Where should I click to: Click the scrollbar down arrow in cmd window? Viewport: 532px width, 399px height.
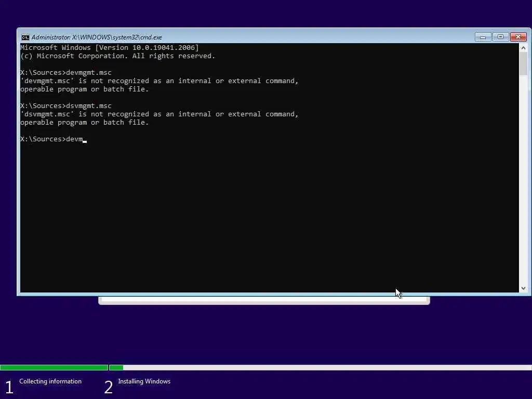click(x=523, y=288)
